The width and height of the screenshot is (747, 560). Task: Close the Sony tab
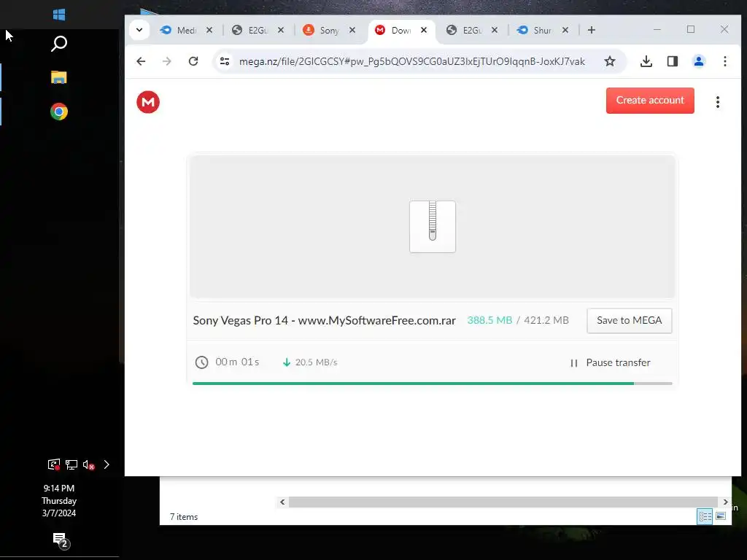pos(352,30)
